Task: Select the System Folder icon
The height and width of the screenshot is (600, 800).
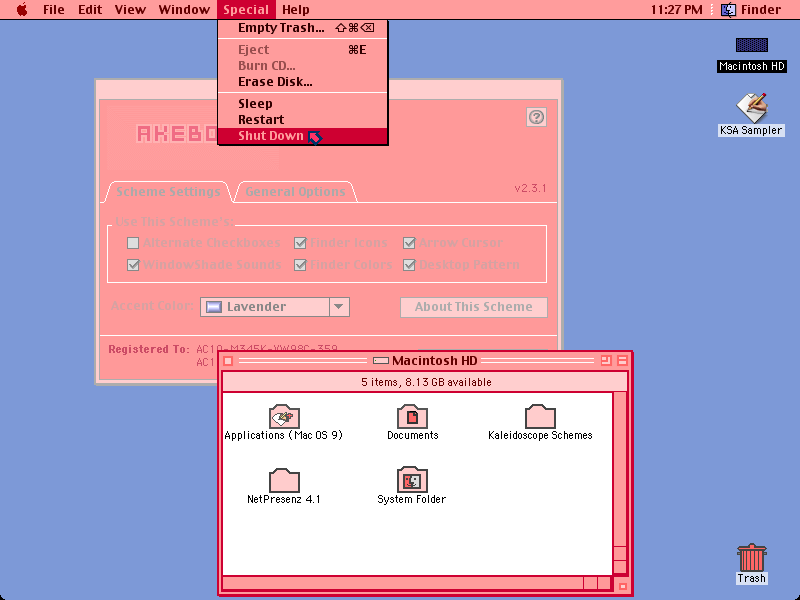Action: point(412,480)
